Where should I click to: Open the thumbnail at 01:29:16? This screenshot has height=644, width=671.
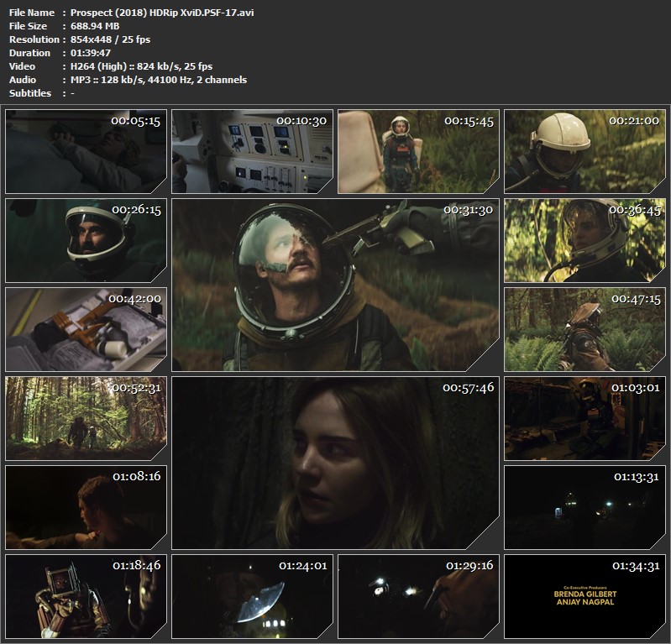pyautogui.click(x=418, y=596)
